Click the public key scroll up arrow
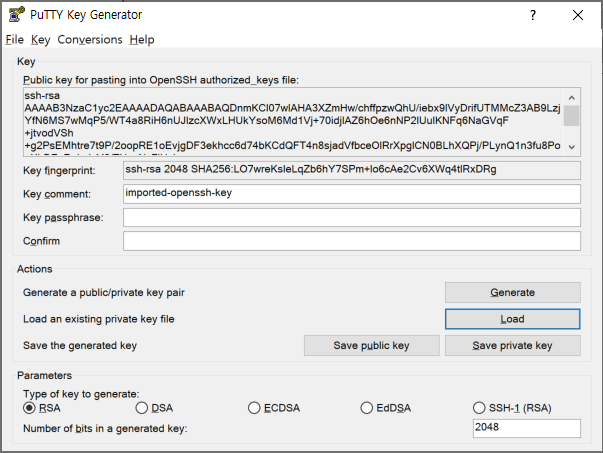This screenshot has height=453, width=603. tap(571, 98)
